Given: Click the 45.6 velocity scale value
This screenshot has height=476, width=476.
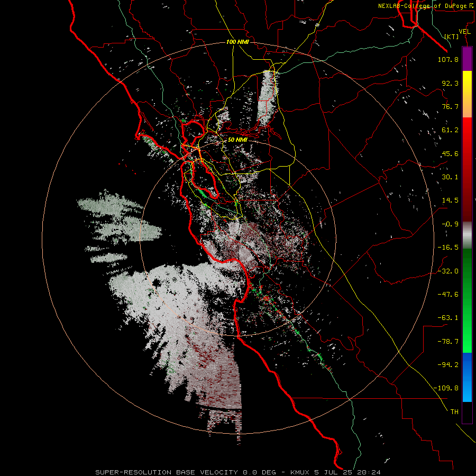Looking at the screenshot, I should click(x=450, y=153).
